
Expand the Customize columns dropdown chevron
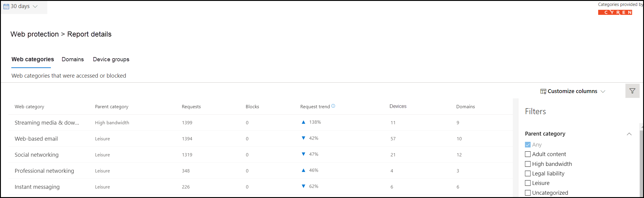(x=603, y=91)
